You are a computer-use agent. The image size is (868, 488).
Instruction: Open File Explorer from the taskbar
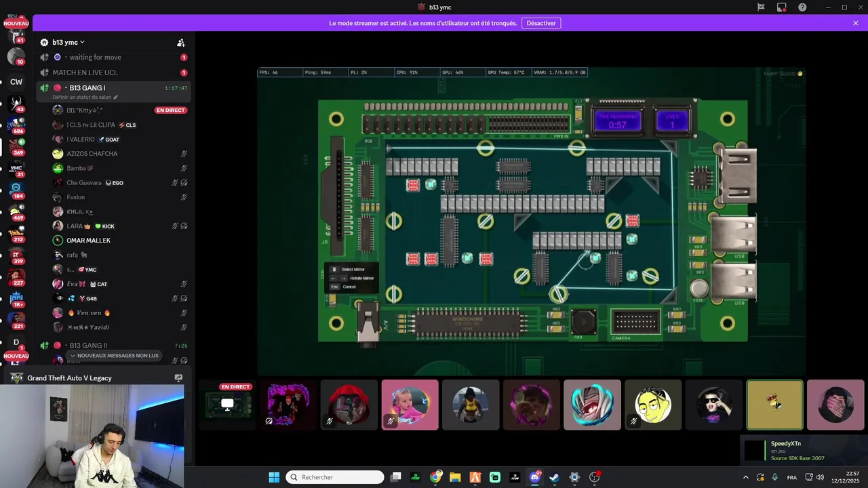pyautogui.click(x=455, y=477)
